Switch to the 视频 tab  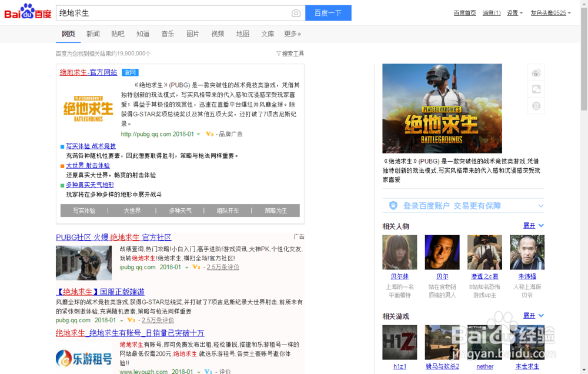pyautogui.click(x=218, y=34)
